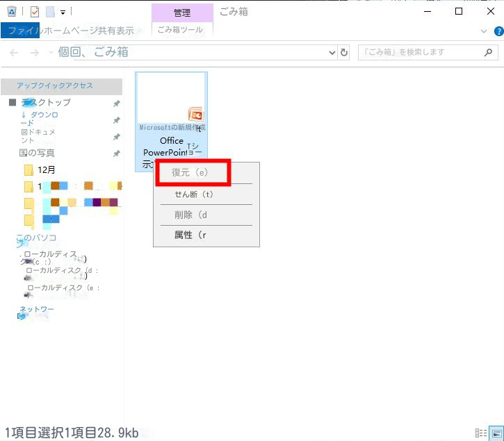Image resolution: width=504 pixels, height=441 pixels.
Task: Click the Recycle Bin icon in title bar
Action: point(12,12)
